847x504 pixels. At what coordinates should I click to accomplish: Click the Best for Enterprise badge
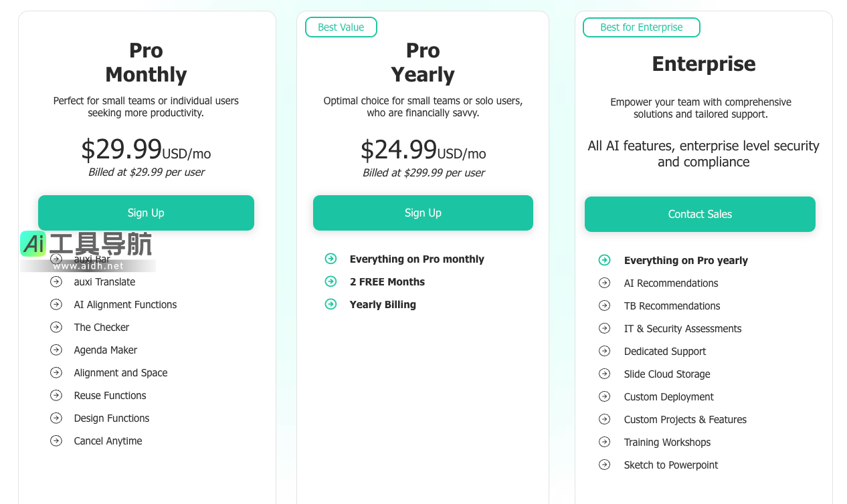[x=641, y=27]
